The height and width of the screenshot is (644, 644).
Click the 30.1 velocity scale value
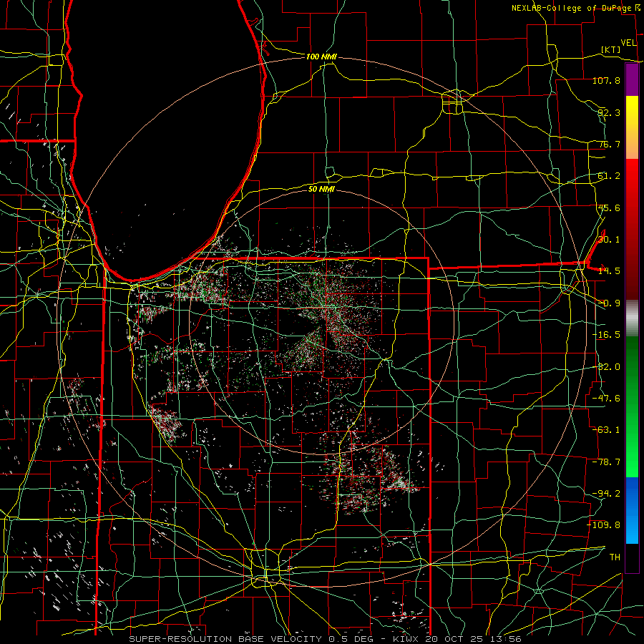click(x=609, y=240)
